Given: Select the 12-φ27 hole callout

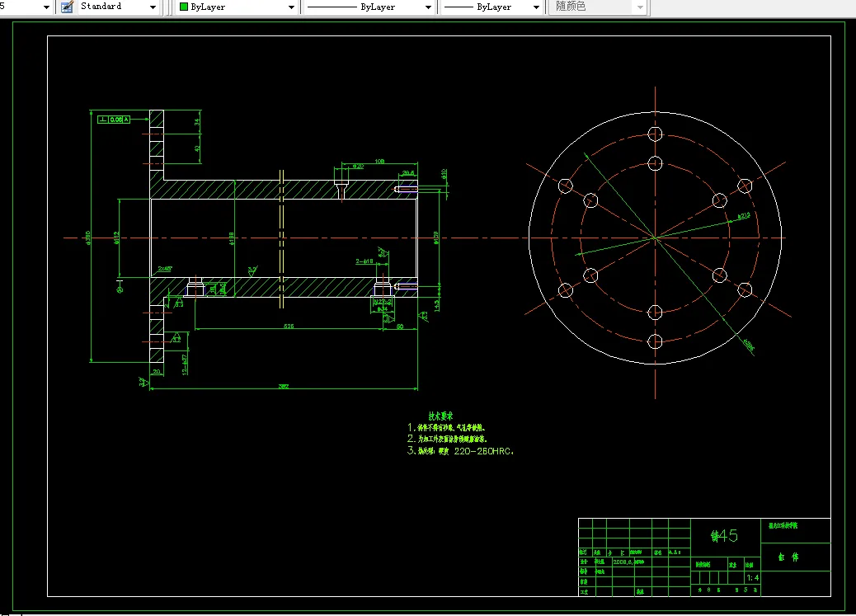Looking at the screenshot, I should pyautogui.click(x=185, y=364).
